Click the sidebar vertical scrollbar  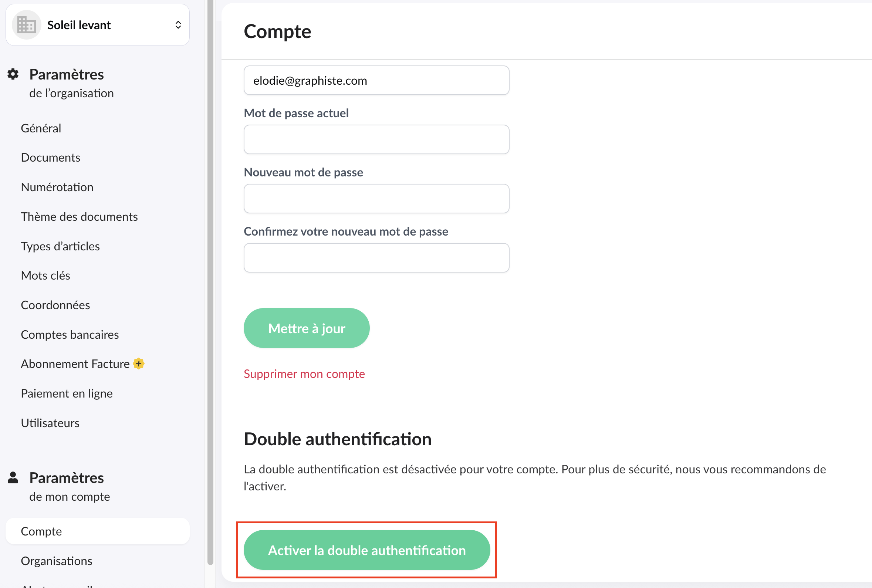pos(210,281)
